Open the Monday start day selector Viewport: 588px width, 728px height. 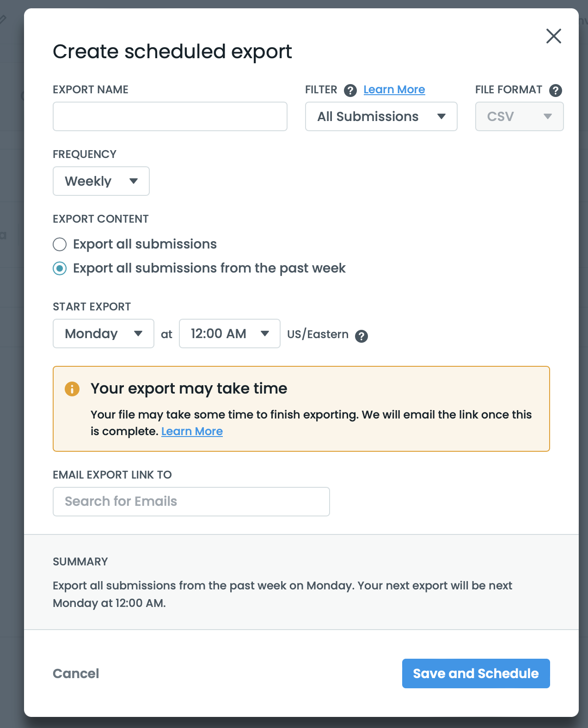pyautogui.click(x=103, y=334)
